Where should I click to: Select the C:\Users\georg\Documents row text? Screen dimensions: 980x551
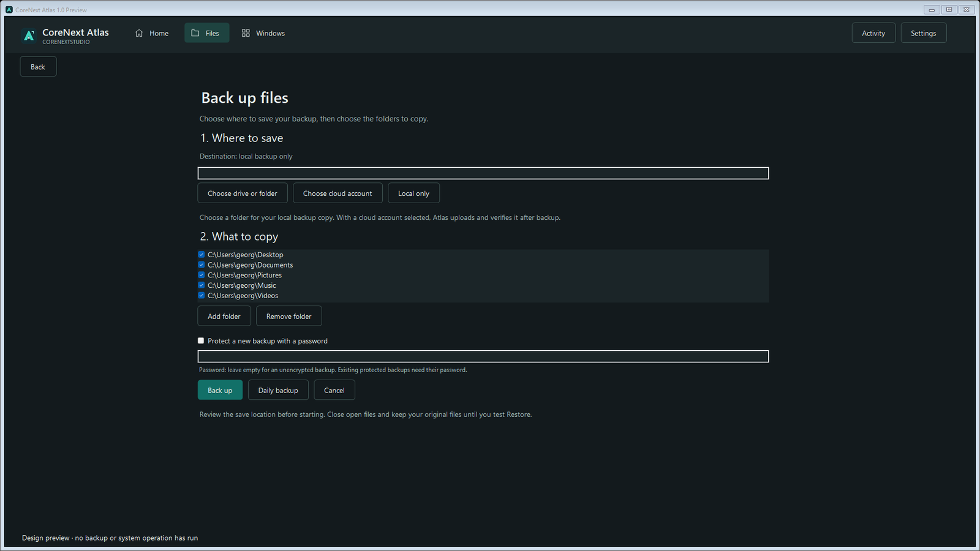click(250, 265)
